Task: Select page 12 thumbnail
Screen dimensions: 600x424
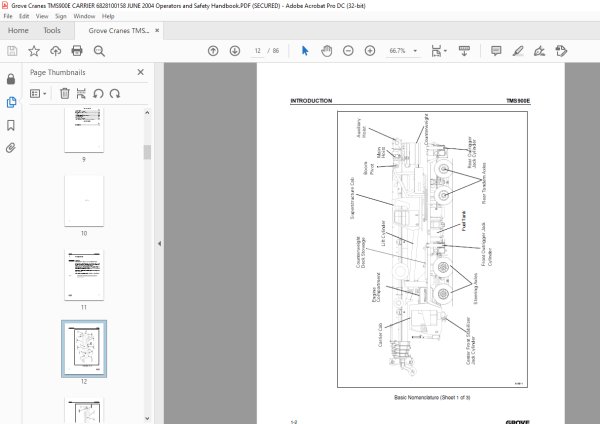Action: click(84, 349)
